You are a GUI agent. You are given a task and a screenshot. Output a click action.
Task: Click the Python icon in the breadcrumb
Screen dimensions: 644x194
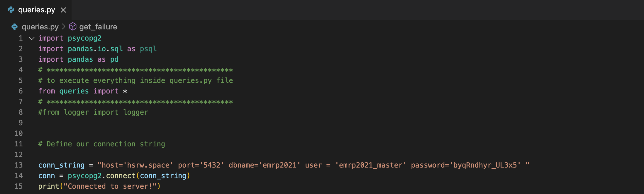[x=15, y=27]
